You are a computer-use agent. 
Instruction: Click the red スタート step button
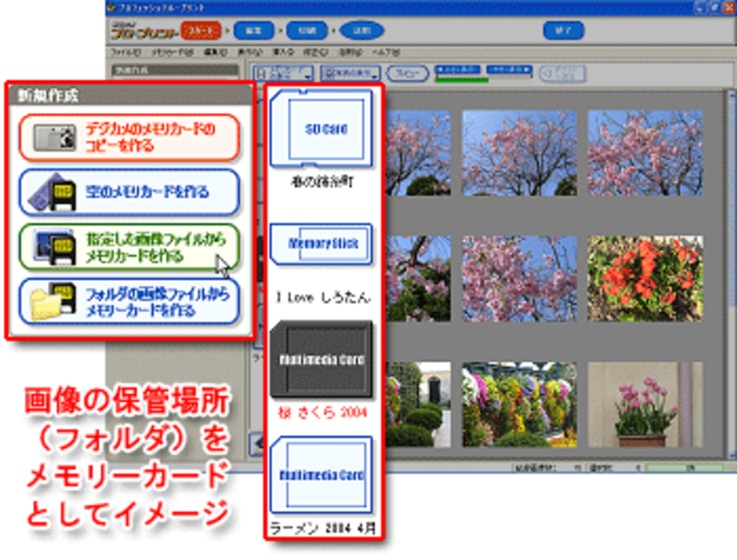tap(199, 31)
